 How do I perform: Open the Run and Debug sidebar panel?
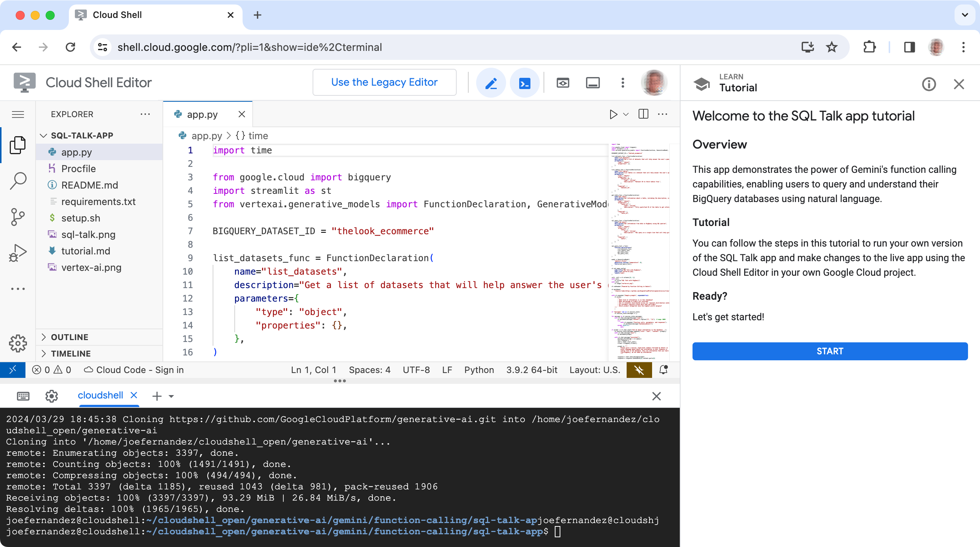(x=18, y=253)
